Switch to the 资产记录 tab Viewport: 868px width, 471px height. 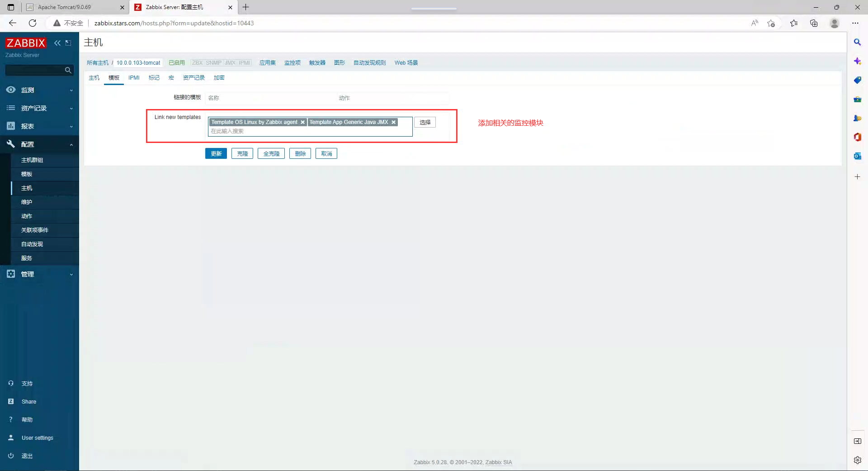coord(194,78)
